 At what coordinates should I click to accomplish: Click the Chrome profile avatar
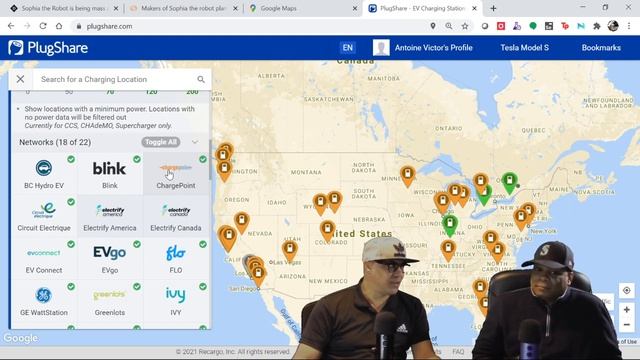point(613,26)
